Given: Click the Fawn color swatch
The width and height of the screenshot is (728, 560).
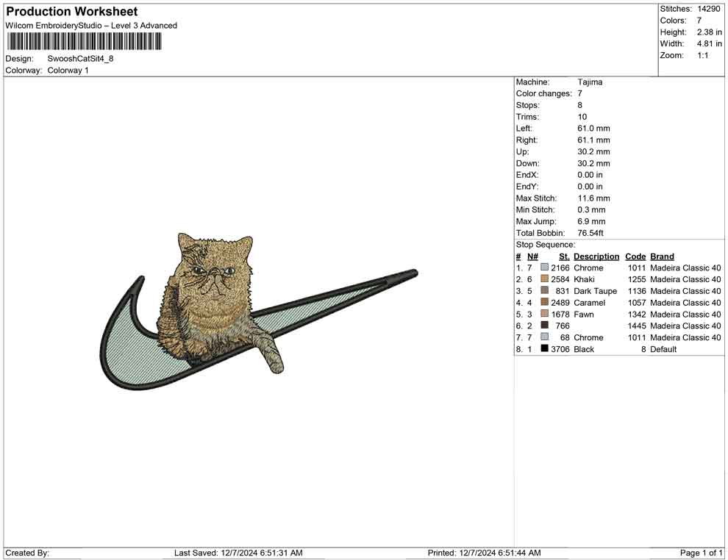Looking at the screenshot, I should tap(545, 314).
